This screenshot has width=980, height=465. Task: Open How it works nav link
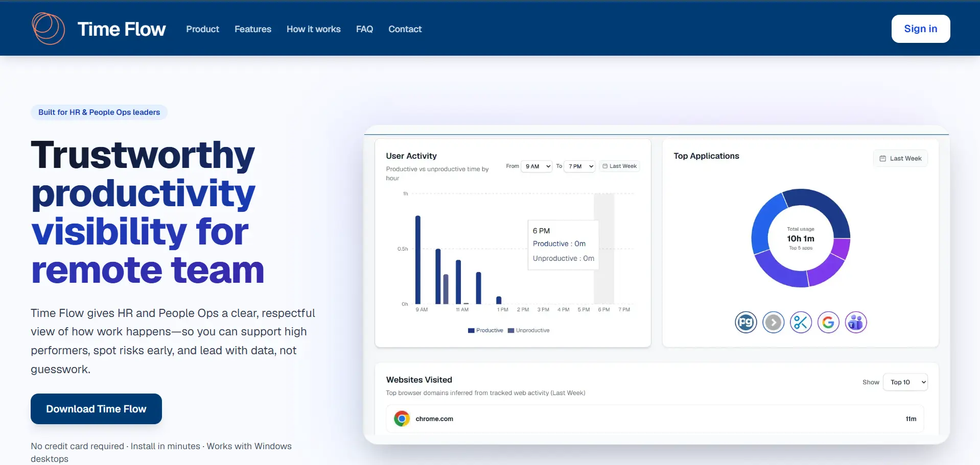(313, 29)
